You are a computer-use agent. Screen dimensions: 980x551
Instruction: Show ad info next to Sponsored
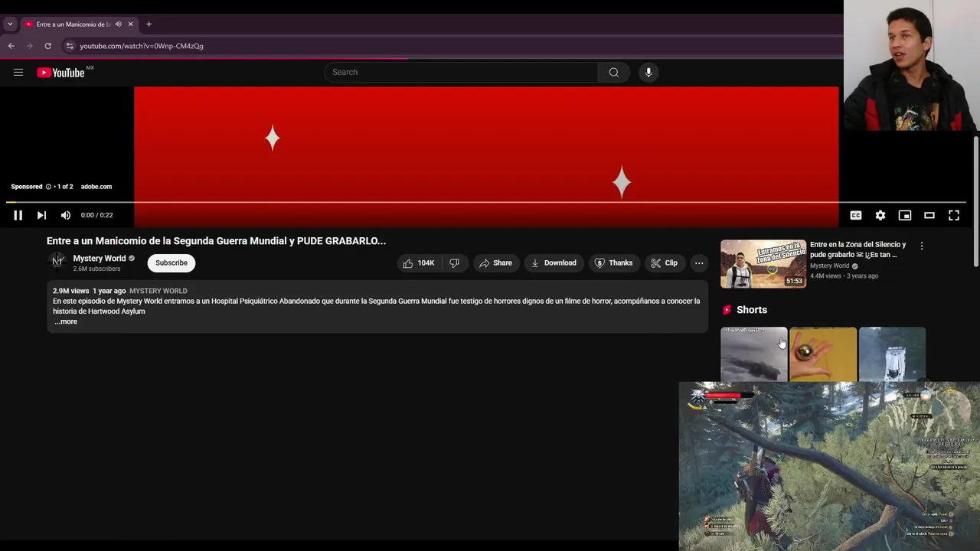point(48,187)
